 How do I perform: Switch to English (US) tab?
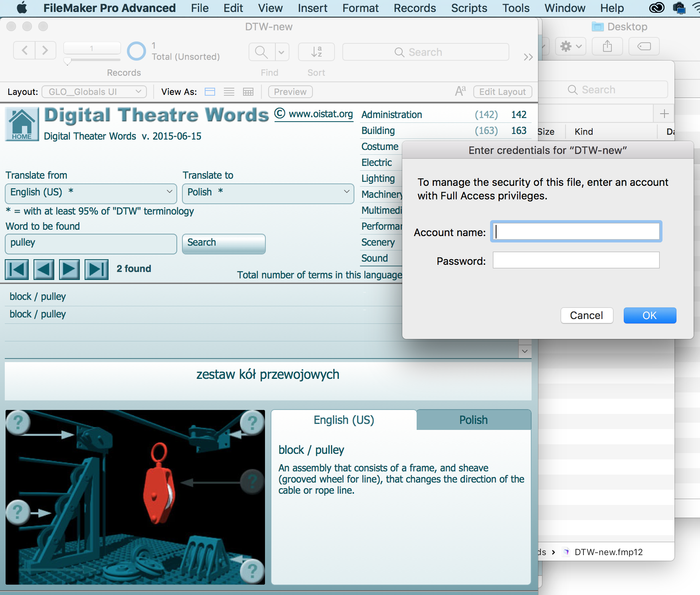point(344,420)
